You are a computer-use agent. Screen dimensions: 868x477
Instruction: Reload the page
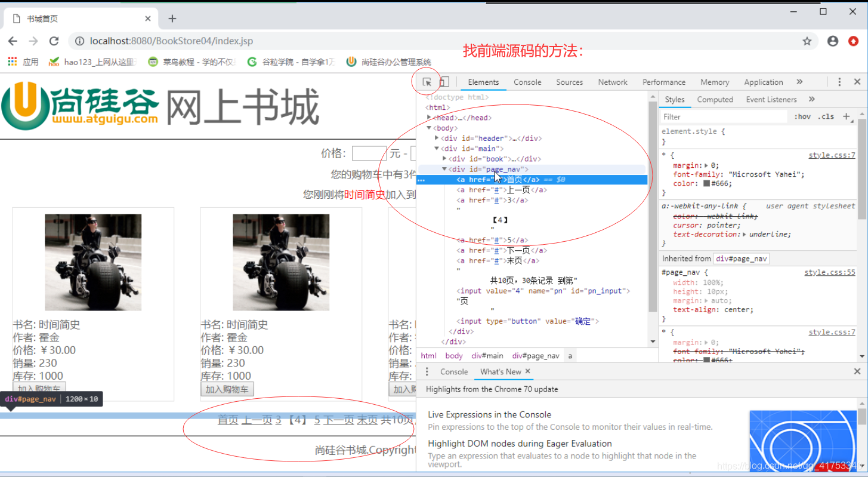(54, 41)
